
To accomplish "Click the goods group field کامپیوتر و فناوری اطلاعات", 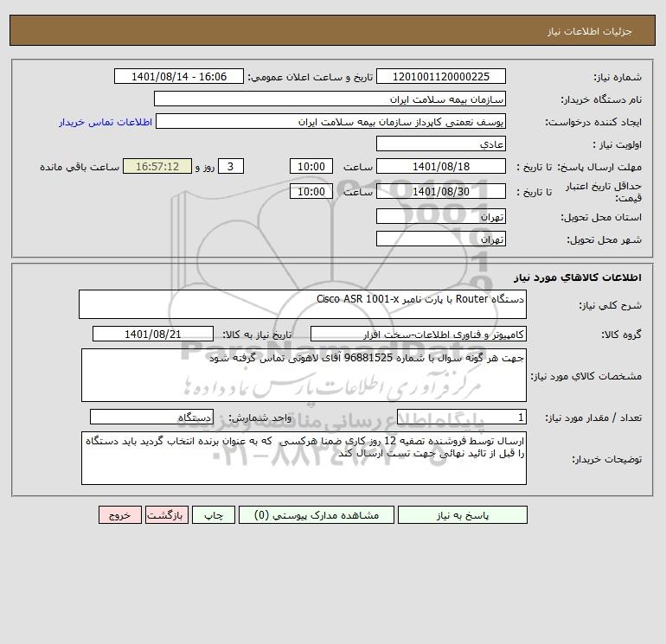I will (x=419, y=334).
